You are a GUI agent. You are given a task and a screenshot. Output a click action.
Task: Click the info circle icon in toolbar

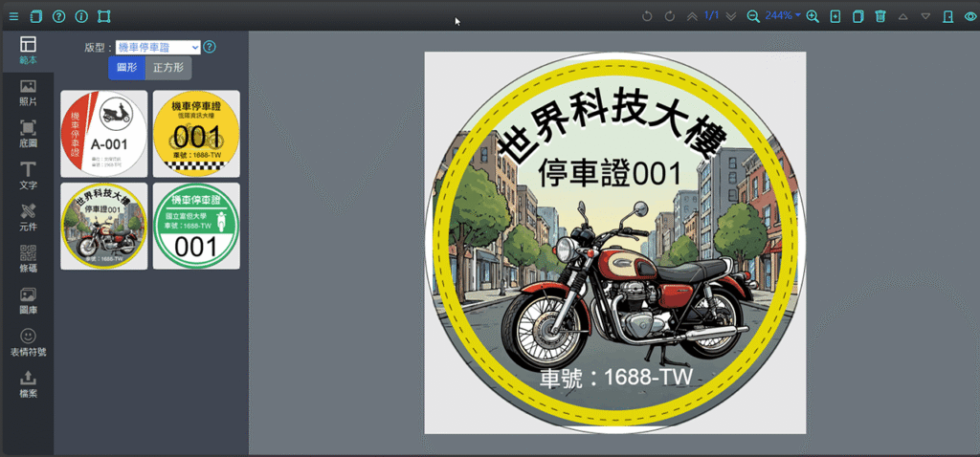[81, 16]
